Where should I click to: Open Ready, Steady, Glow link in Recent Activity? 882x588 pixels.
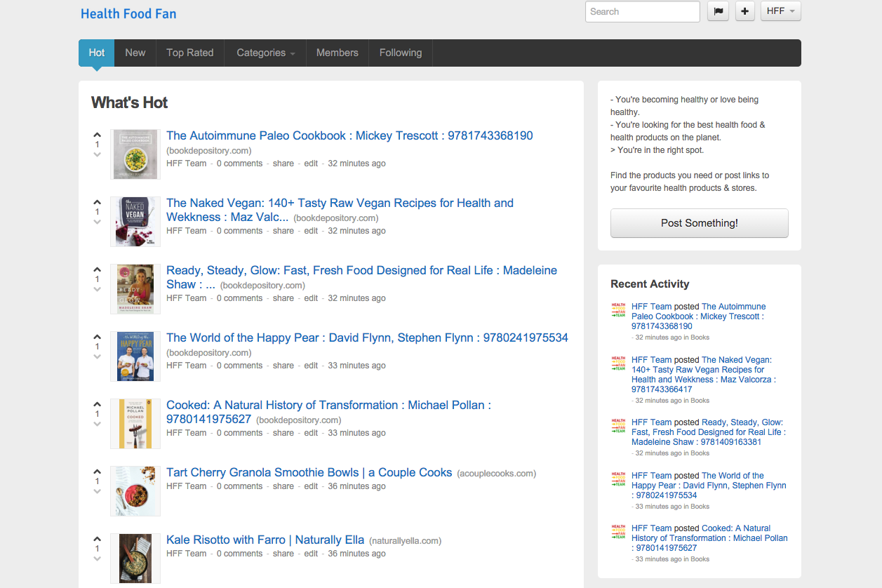708,432
